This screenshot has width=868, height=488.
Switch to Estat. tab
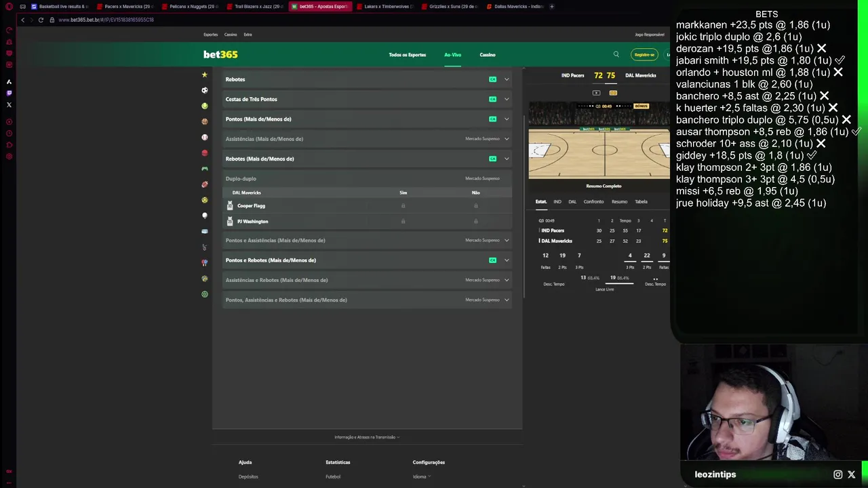541,201
